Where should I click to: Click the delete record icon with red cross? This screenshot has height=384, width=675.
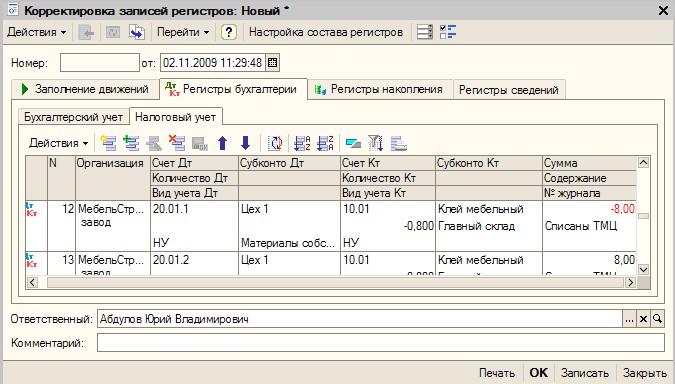(x=177, y=143)
